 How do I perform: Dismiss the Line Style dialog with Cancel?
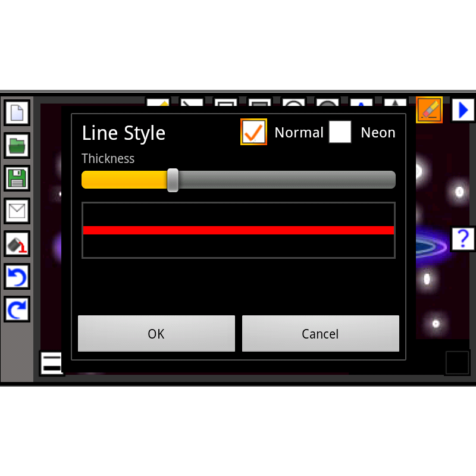point(321,334)
